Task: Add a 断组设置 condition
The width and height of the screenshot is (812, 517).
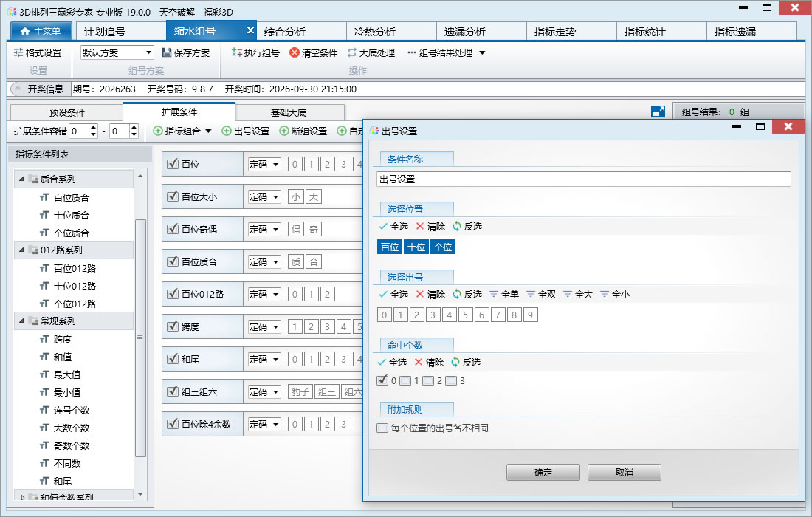Action: click(303, 131)
